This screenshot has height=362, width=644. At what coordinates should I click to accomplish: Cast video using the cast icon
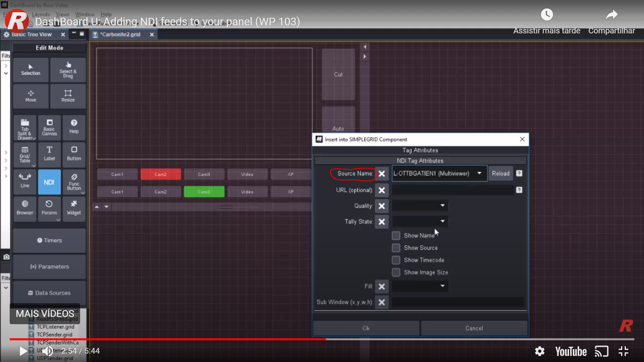(602, 352)
